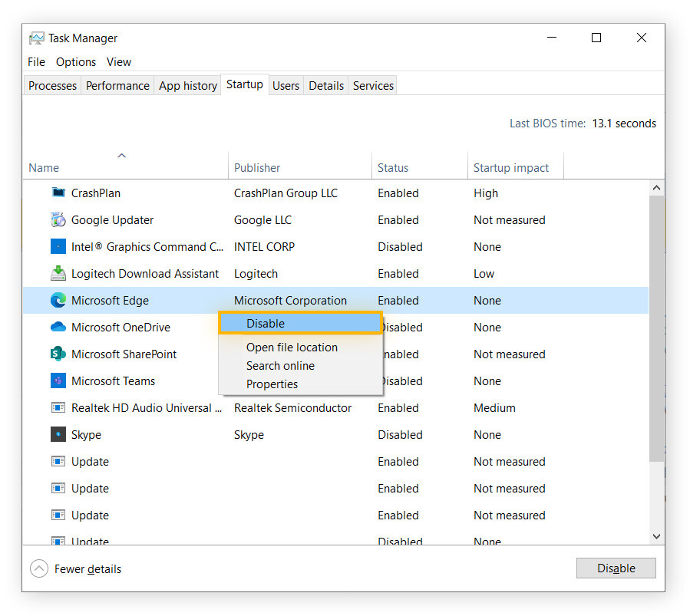Select the Realtek HD Audio icon

coord(58,407)
